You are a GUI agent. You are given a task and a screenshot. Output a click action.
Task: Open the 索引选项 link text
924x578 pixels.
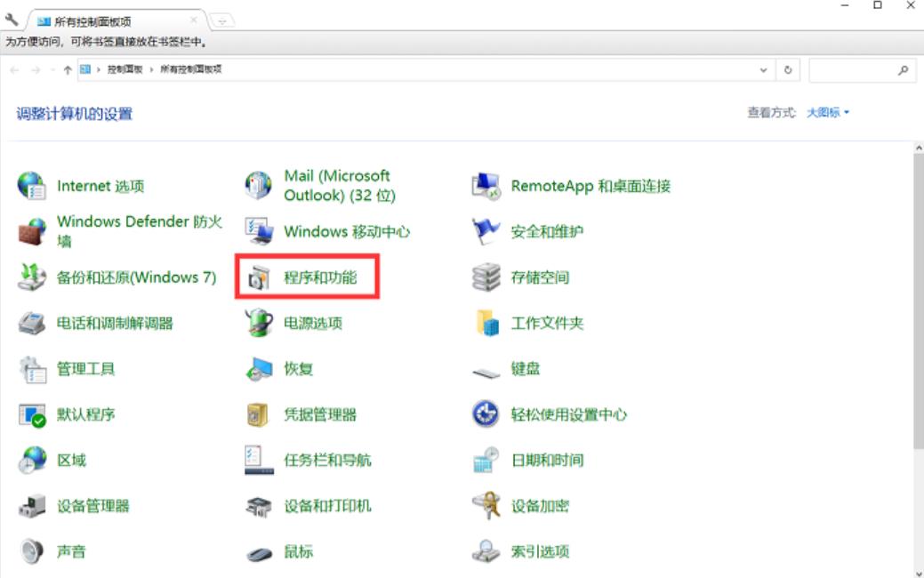point(541,551)
